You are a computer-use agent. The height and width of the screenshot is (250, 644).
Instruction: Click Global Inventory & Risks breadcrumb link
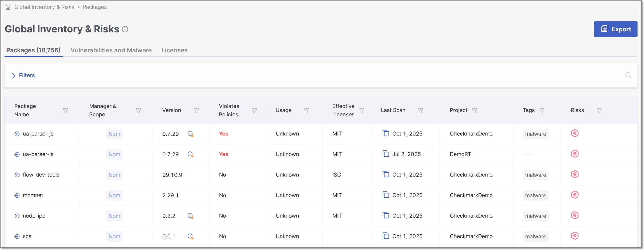(x=44, y=7)
